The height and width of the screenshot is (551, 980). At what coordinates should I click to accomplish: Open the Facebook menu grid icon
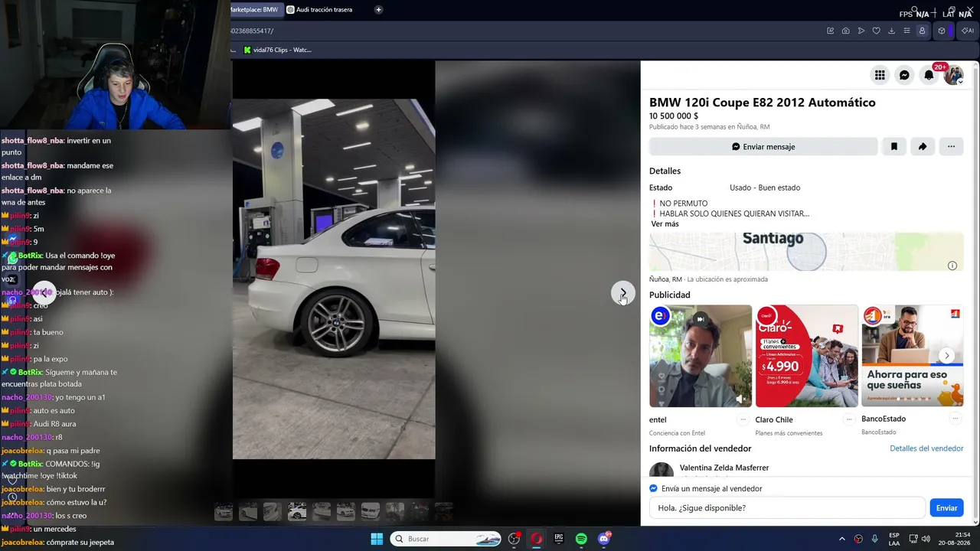[880, 75]
